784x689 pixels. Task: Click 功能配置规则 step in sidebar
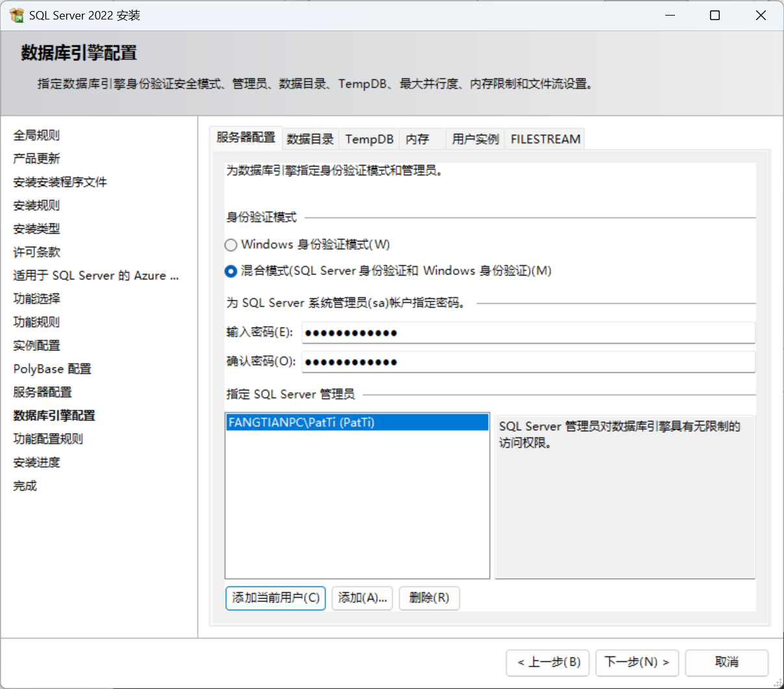[48, 439]
